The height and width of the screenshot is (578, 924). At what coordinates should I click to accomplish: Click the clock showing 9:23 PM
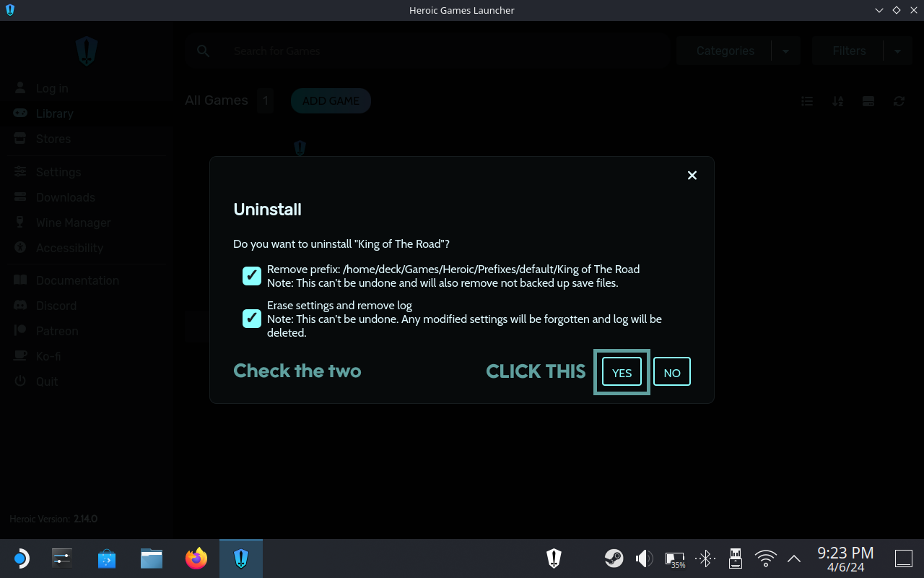[845, 558]
